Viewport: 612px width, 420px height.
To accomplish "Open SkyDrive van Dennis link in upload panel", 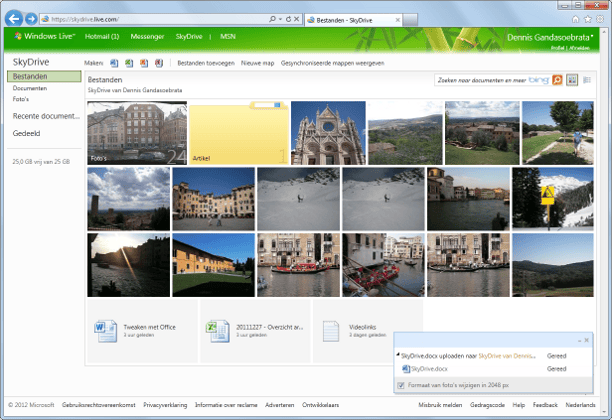I will point(507,356).
